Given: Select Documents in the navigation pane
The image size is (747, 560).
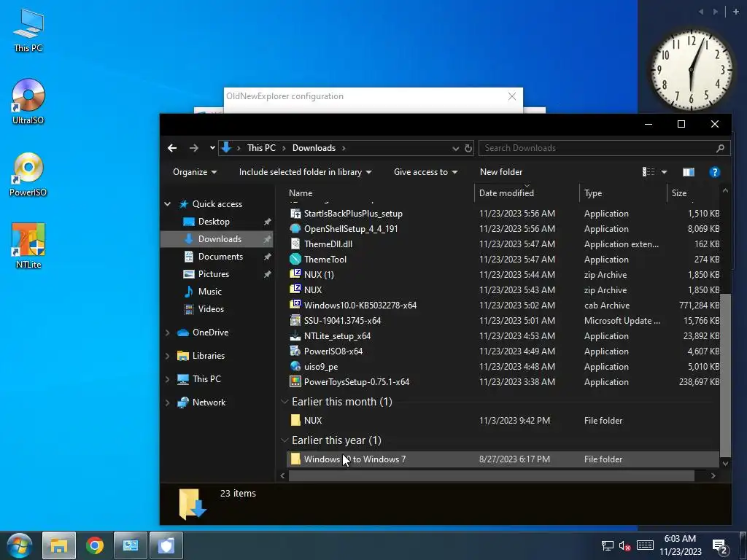Looking at the screenshot, I should point(220,257).
